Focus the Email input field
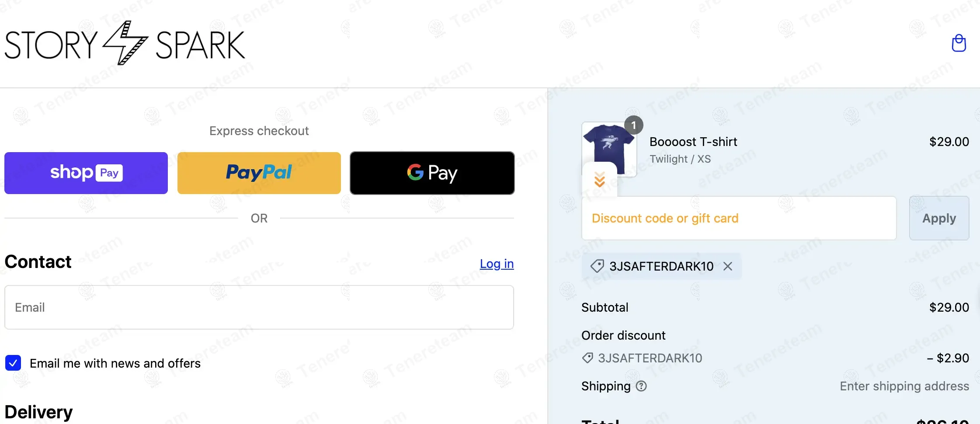 tap(259, 307)
